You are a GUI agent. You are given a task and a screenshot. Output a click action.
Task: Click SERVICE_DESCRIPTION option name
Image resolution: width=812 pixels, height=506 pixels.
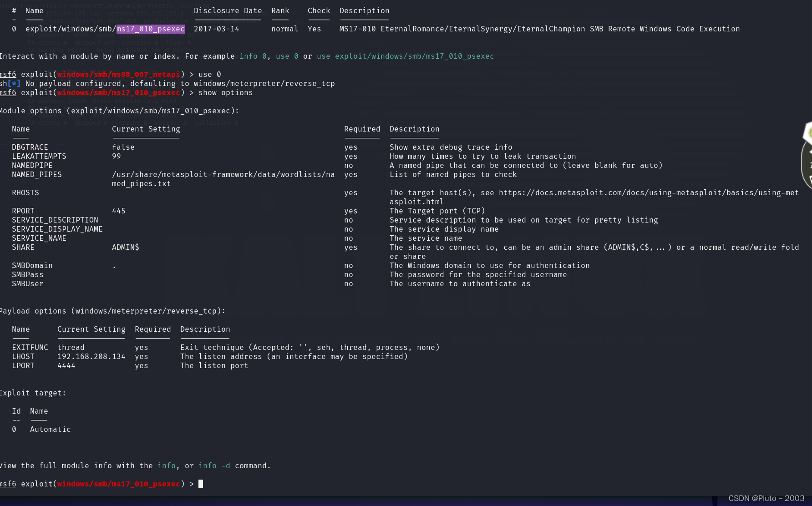click(55, 220)
